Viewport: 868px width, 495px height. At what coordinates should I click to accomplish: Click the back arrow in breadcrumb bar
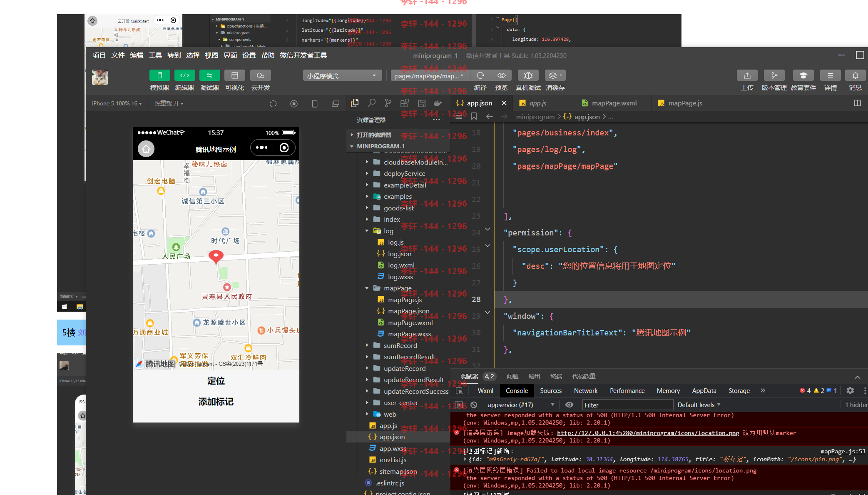click(x=490, y=117)
